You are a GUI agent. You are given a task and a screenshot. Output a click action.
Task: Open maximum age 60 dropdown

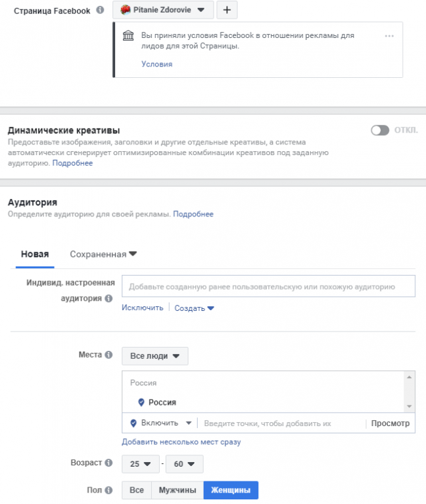click(184, 464)
